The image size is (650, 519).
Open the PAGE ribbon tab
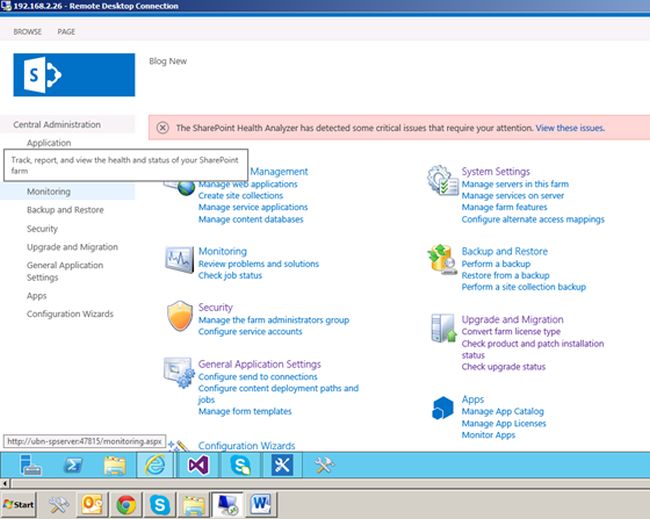[66, 32]
